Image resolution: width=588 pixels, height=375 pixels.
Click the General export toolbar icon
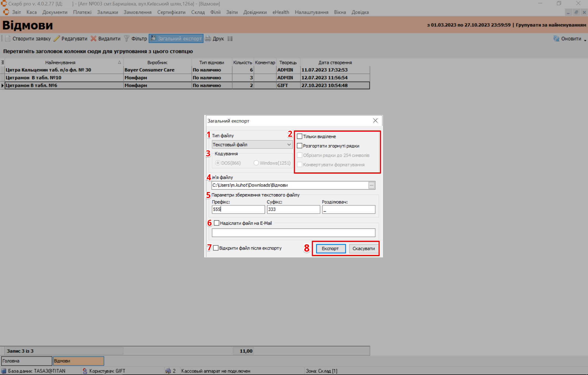coord(153,38)
